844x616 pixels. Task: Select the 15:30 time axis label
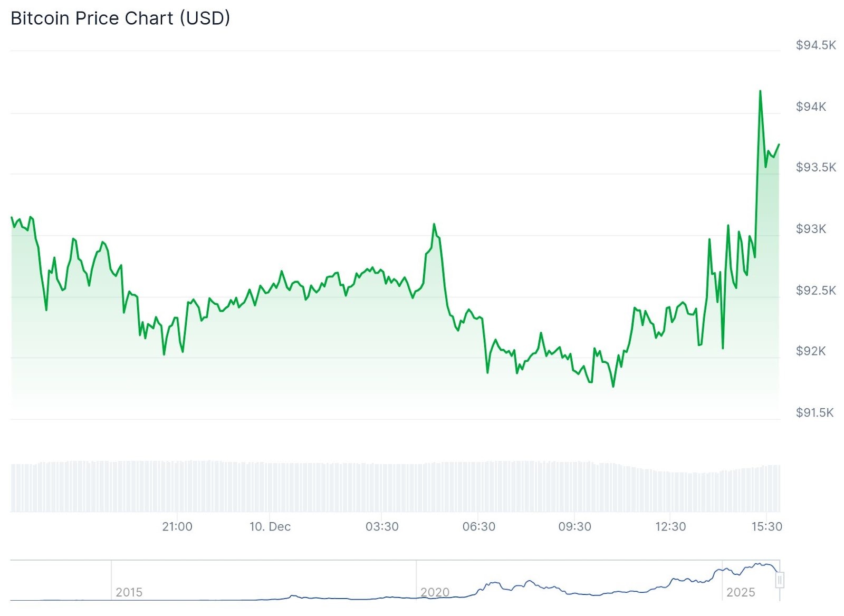(x=766, y=527)
